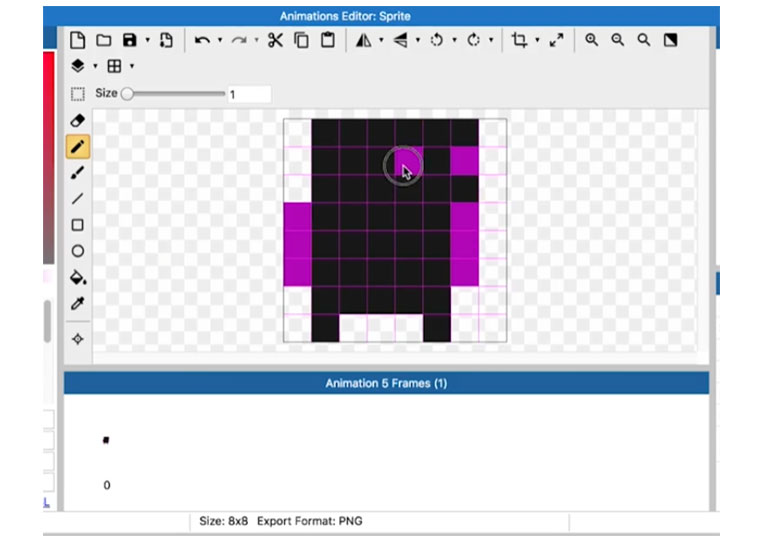Click the red color gradient strip
The width and height of the screenshot is (763, 541).
pyautogui.click(x=49, y=158)
